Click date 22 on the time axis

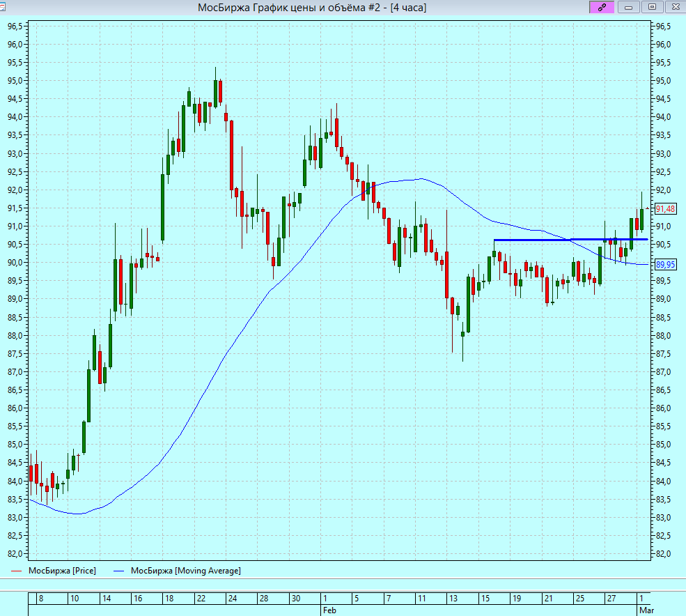[x=201, y=599]
